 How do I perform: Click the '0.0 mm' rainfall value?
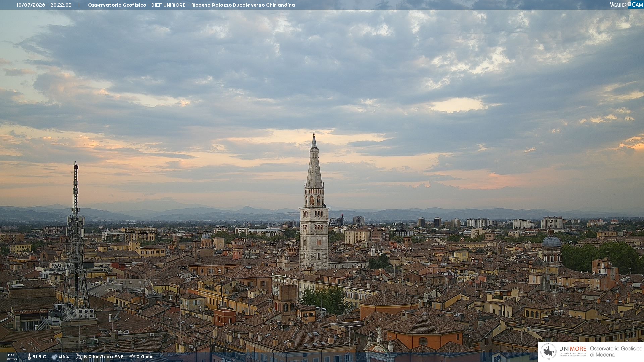[145, 357]
